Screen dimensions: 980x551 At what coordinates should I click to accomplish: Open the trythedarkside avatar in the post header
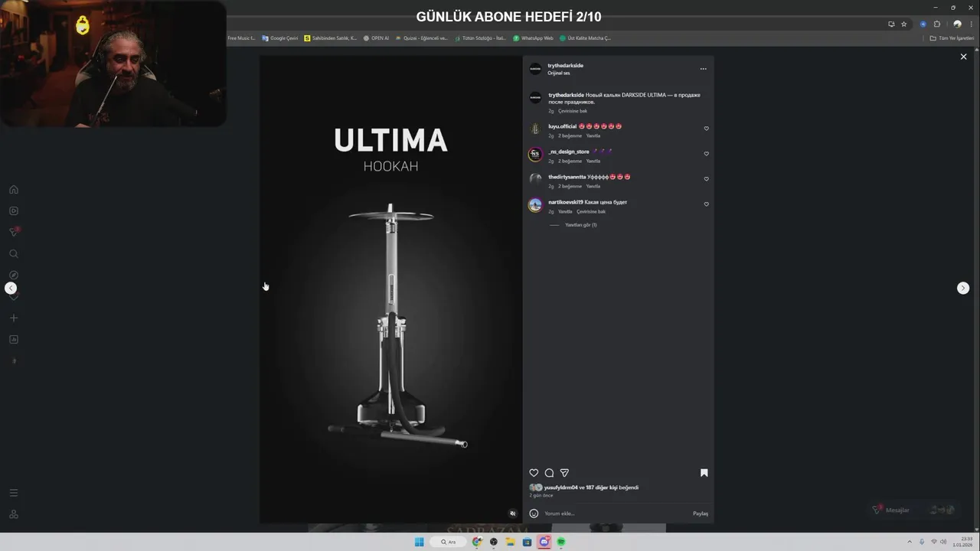(x=535, y=69)
